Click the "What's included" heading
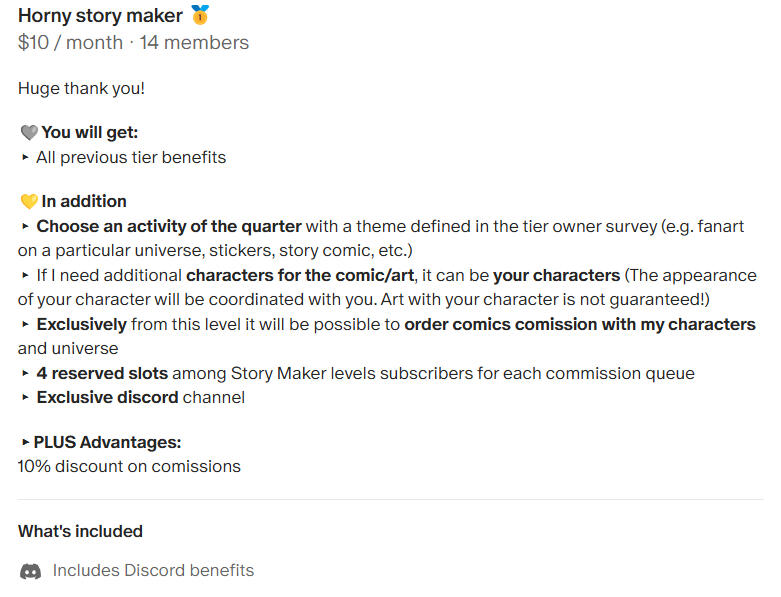This screenshot has height=597, width=781. tap(80, 531)
